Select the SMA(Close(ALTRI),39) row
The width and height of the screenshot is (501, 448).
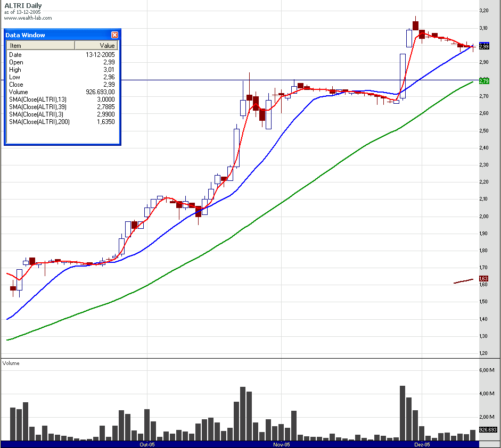tap(62, 106)
